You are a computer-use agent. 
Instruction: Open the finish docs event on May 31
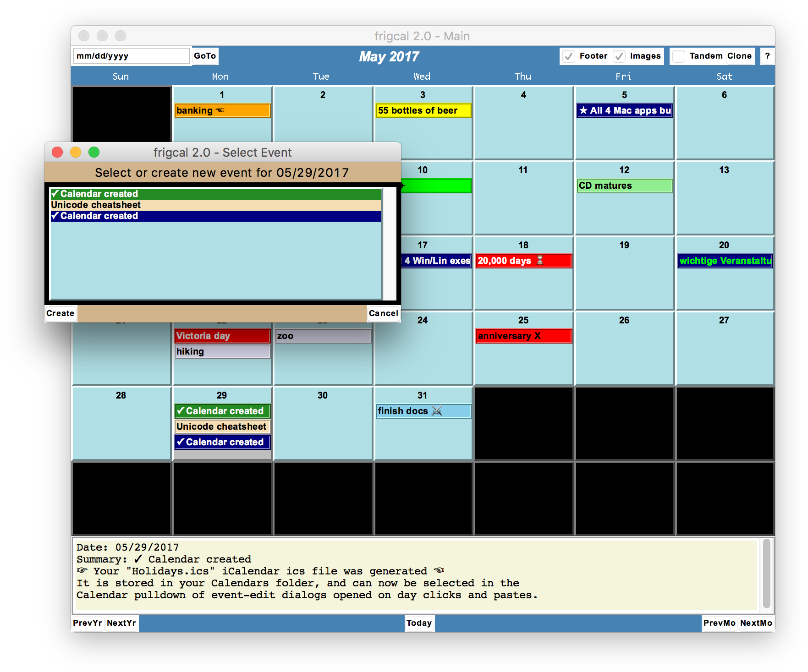click(x=423, y=411)
